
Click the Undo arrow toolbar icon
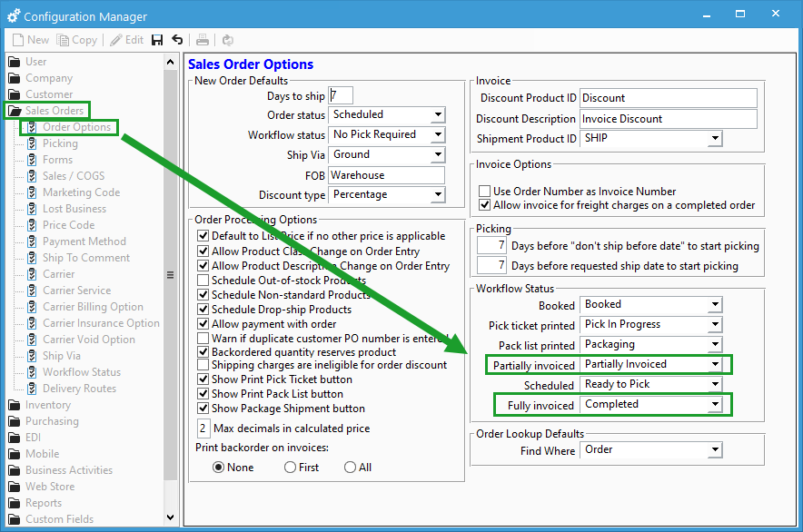pos(177,39)
